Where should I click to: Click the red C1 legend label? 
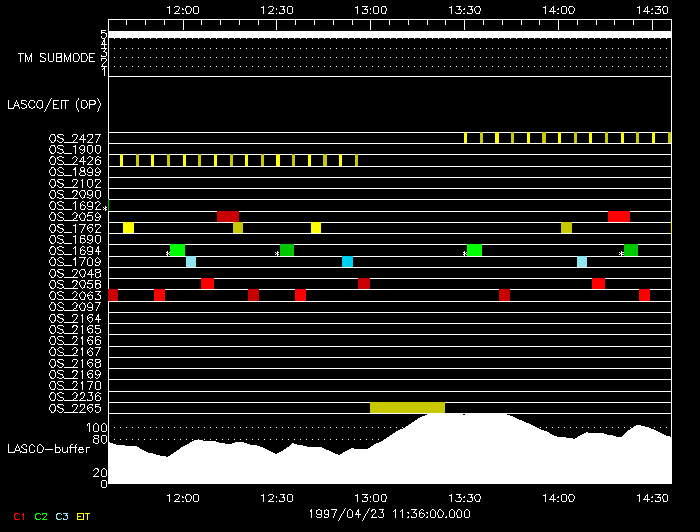click(18, 515)
